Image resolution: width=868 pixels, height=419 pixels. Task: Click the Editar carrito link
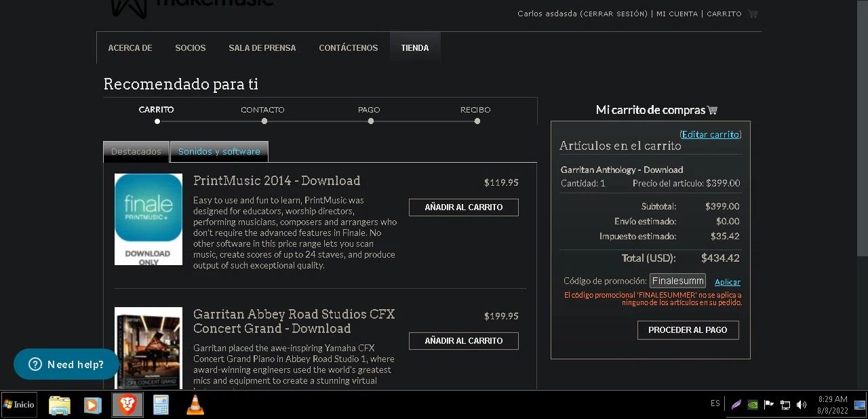tap(710, 134)
